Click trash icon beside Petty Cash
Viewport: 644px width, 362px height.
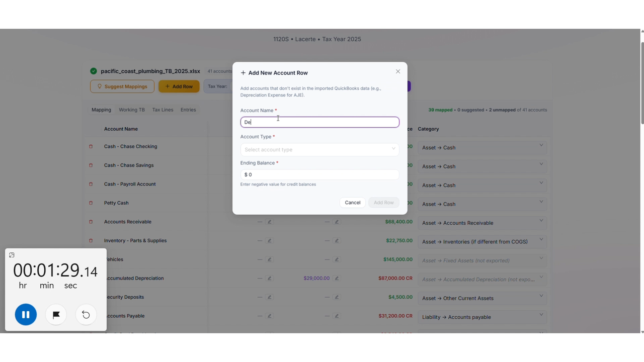91,203
